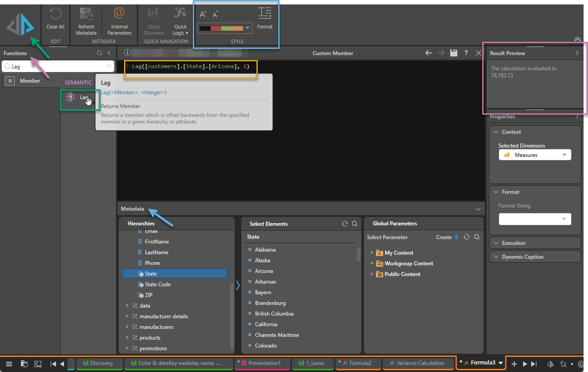The image size is (588, 372).
Task: Click the blue arrow between Hierarchies and Elements
Action: (x=238, y=285)
